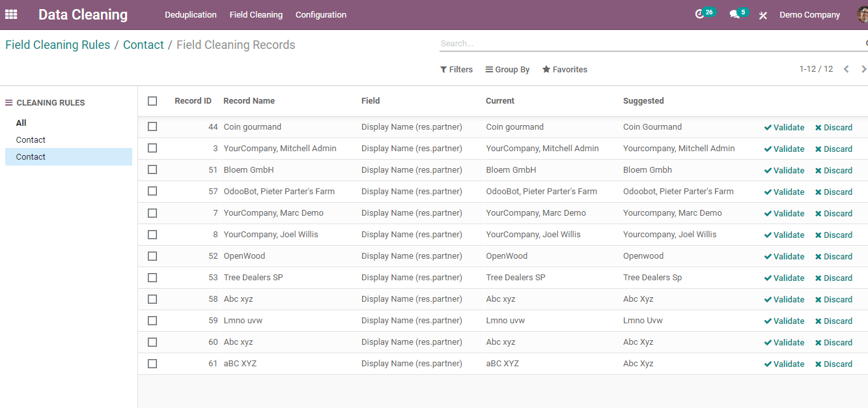Discard the Bloem GmbH suggestion
The height and width of the screenshot is (408, 868).
[x=833, y=171]
